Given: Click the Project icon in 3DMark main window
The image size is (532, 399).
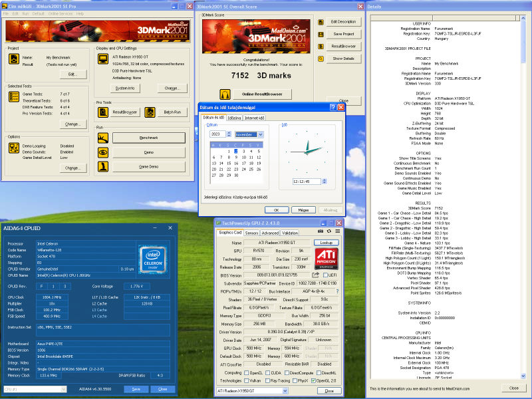Looking at the screenshot, I should tap(14, 59).
